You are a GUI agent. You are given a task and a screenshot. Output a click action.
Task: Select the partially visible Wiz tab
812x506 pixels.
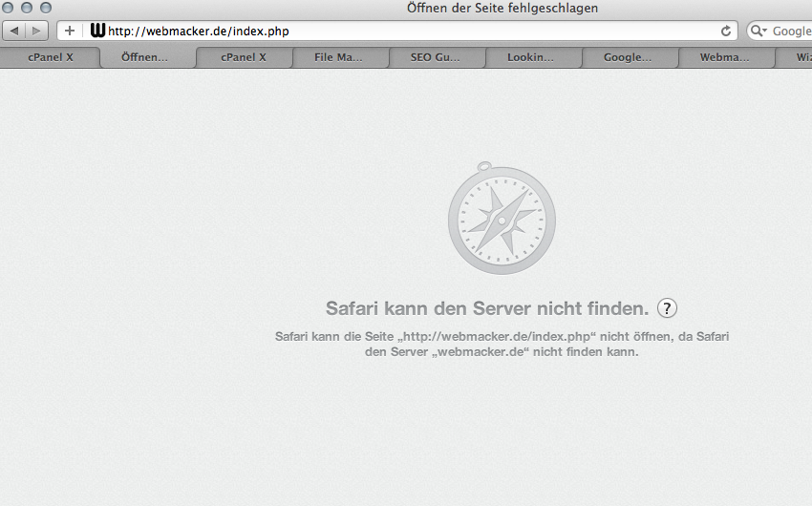(x=797, y=57)
